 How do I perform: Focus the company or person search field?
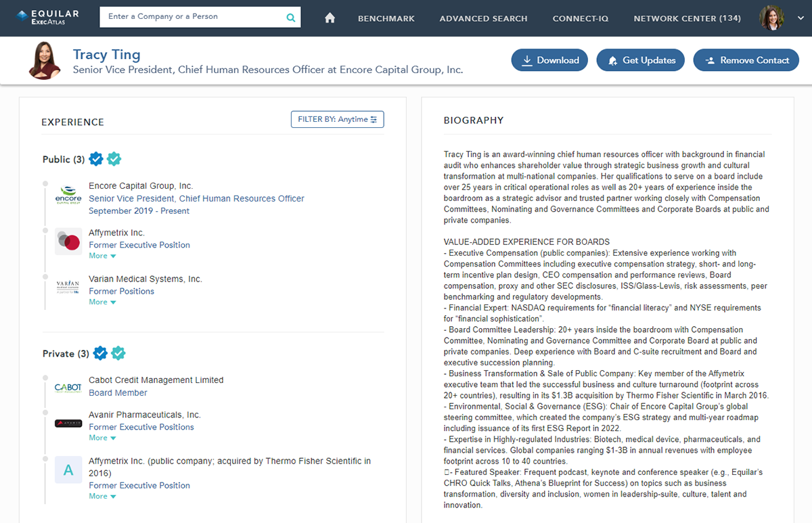pos(193,17)
